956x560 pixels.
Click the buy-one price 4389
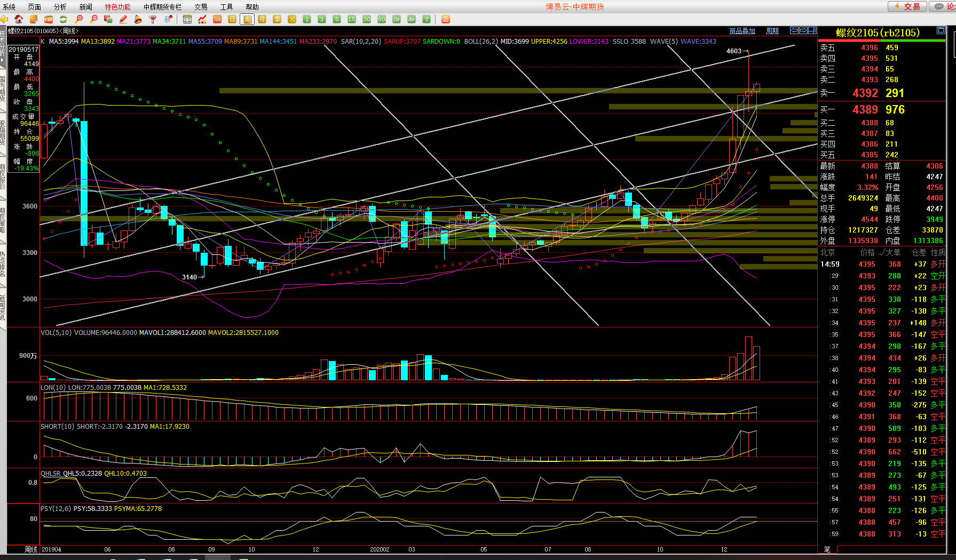(x=865, y=109)
